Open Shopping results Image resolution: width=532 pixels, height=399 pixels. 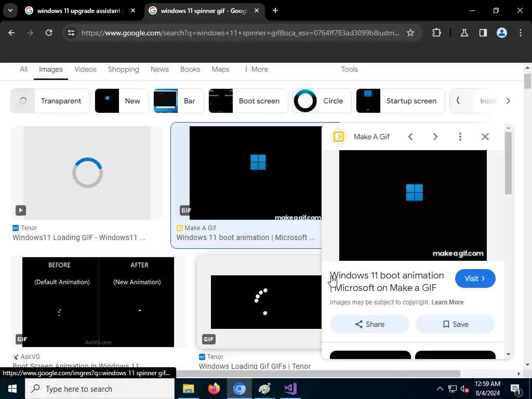[124, 69]
